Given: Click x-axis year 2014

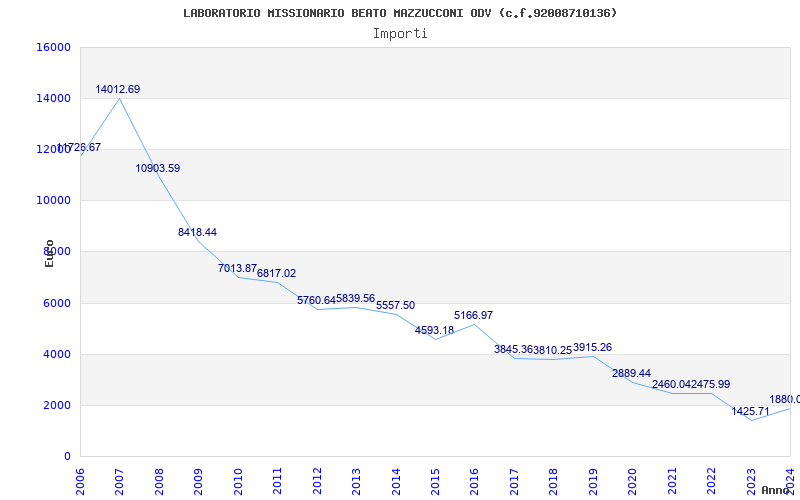Looking at the screenshot, I should [x=396, y=481].
